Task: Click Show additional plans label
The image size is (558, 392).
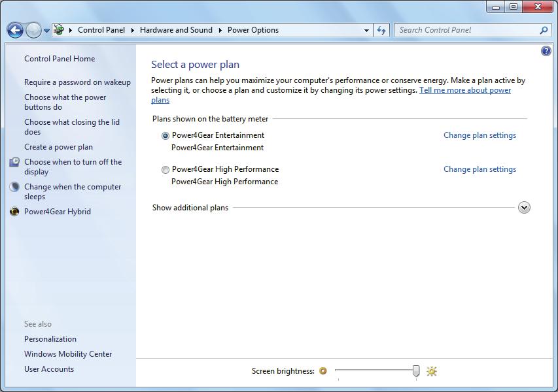Action: (190, 208)
